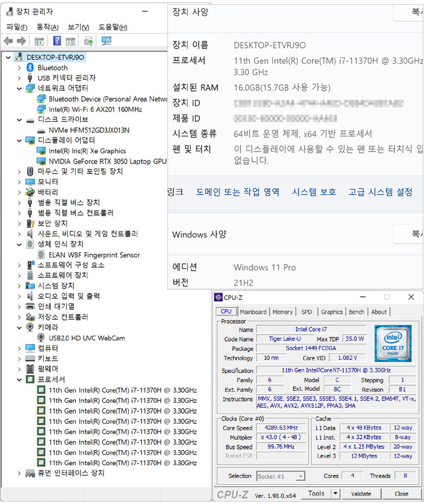Open the Tools dropdown arrow in CPU-Z
The height and width of the screenshot is (504, 424).
(x=336, y=493)
